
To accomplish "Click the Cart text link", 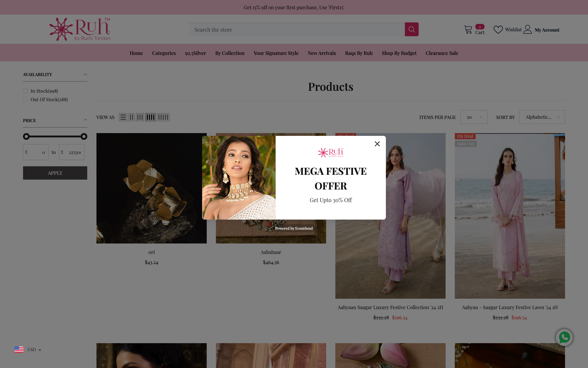I will coord(480,32).
